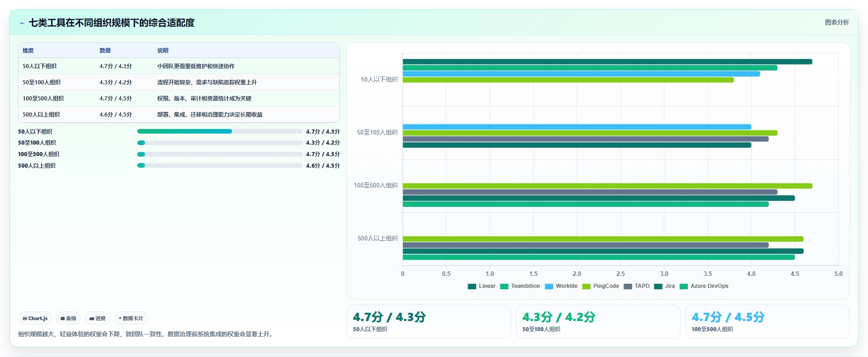
Task: Click the 5.0 tick on the chart x-axis
Action: [x=839, y=274]
